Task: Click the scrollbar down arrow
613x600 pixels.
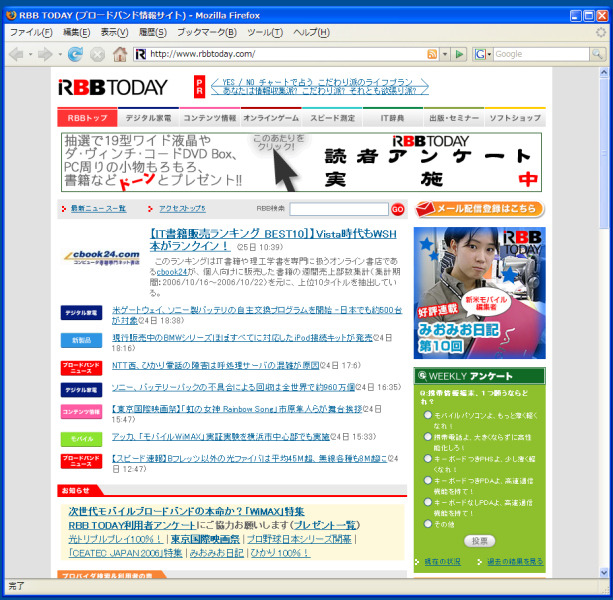Action: [604, 572]
